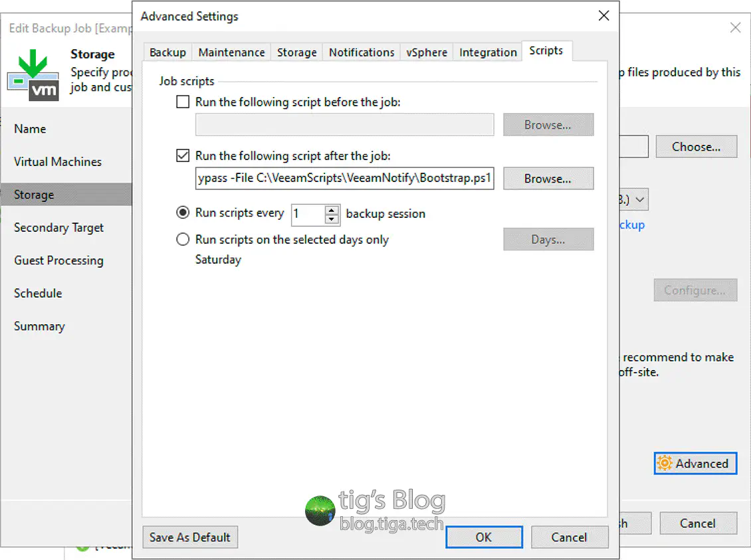
Task: Switch to the Backup tab
Action: pyautogui.click(x=167, y=52)
